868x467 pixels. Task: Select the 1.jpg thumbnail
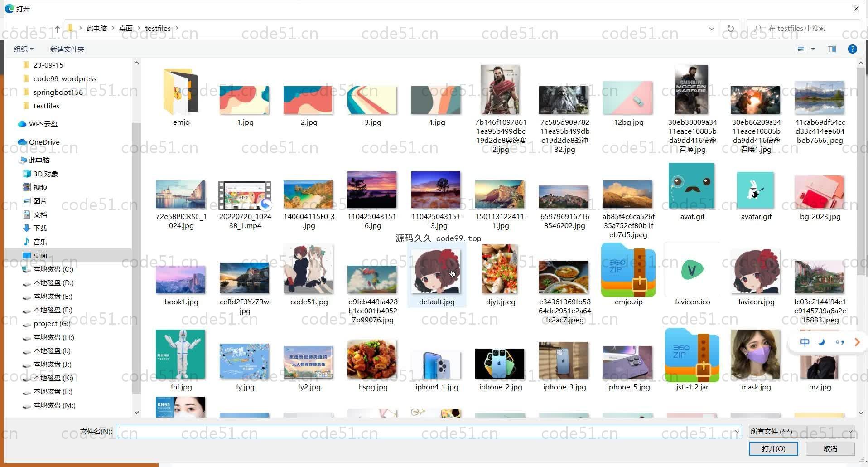[245, 100]
